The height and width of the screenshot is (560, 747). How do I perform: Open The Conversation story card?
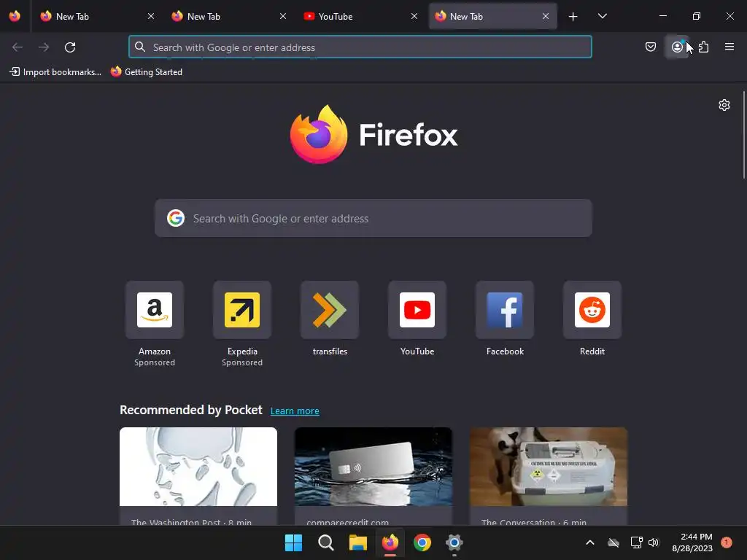tap(549, 476)
